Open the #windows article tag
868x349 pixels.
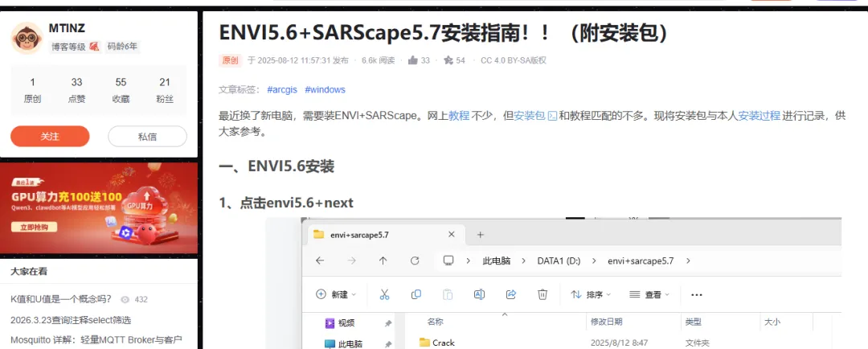pyautogui.click(x=325, y=90)
